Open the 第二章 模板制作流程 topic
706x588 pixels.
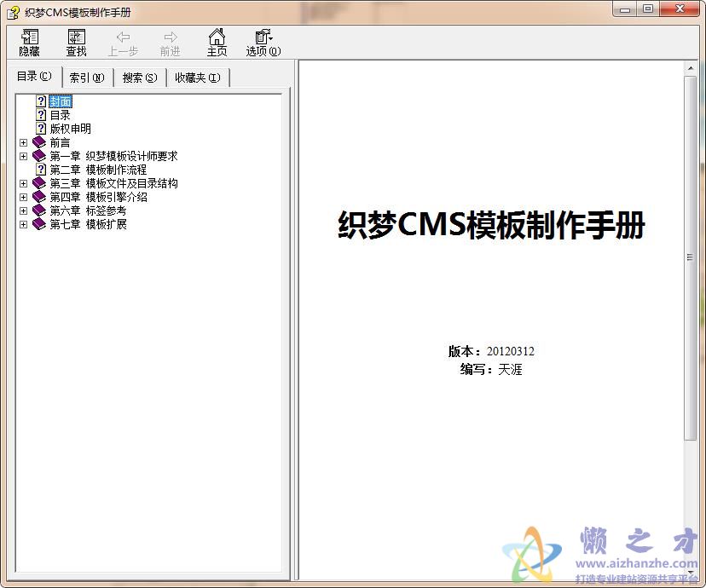click(x=90, y=169)
